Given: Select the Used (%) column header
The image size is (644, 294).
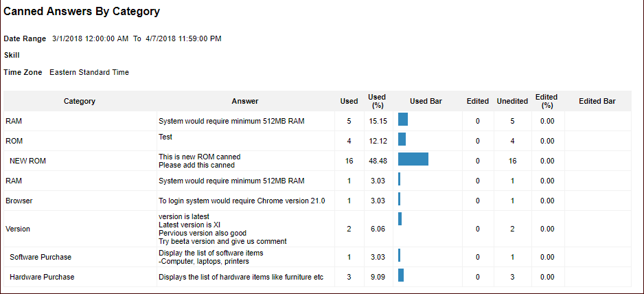Looking at the screenshot, I should (x=377, y=101).
